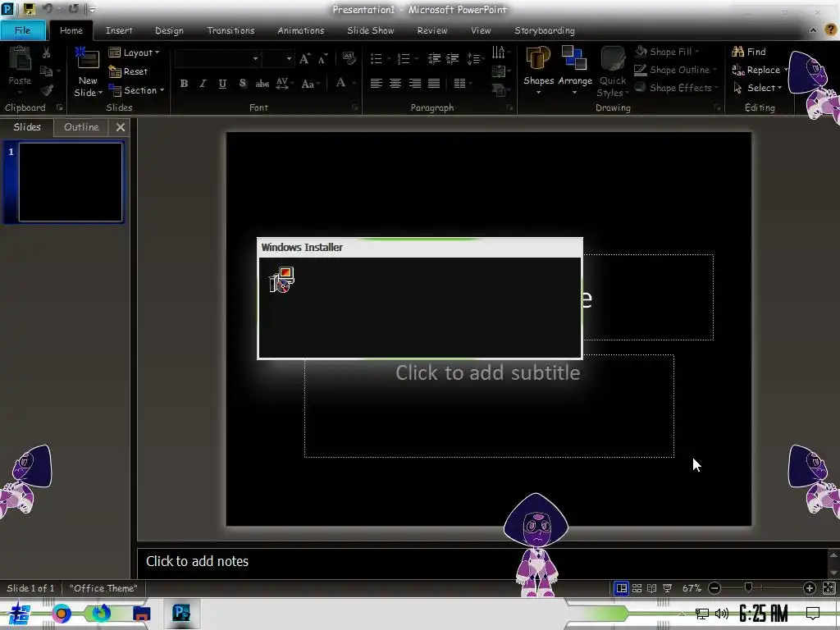Click the Reset slide button
The height and width of the screenshot is (630, 840).
[x=129, y=71]
